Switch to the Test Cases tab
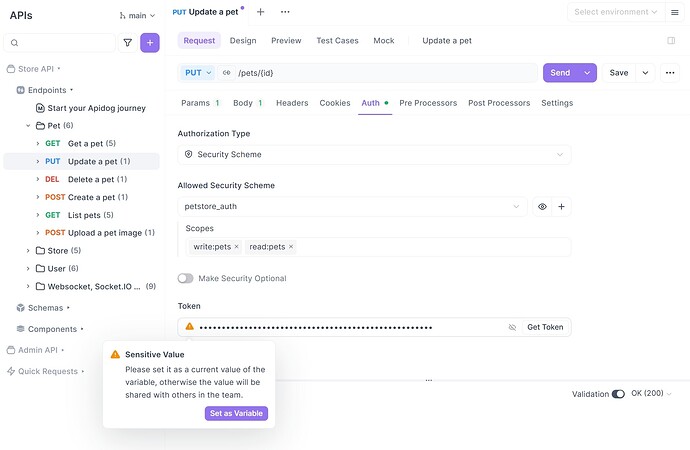The image size is (690, 450). (x=337, y=41)
